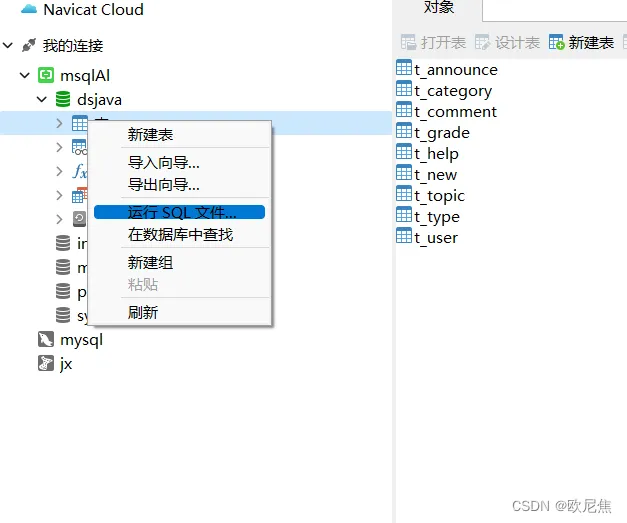Select the t_type table
This screenshot has height=523, width=627.
pyautogui.click(x=437, y=218)
